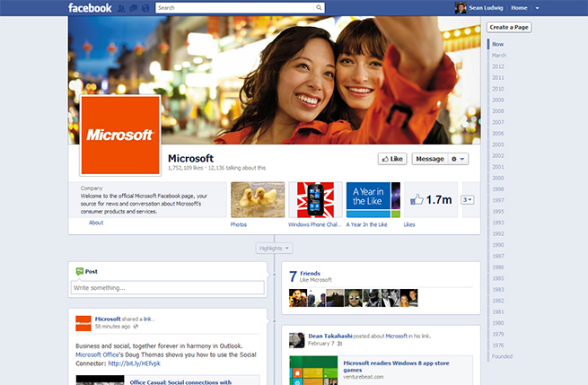Open the Dean Takahashi name link
This screenshot has width=588, height=385.
pos(330,336)
